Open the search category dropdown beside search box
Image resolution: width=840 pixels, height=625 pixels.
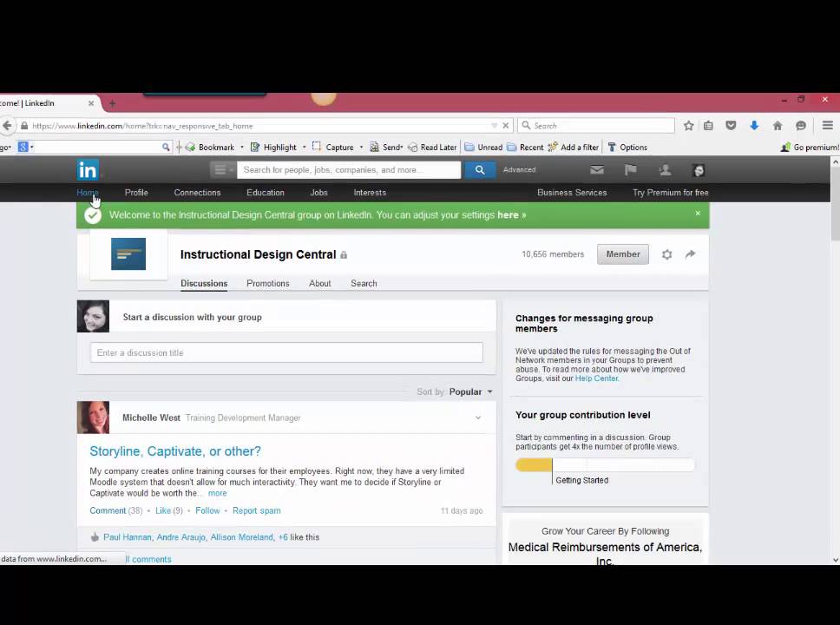(x=223, y=170)
